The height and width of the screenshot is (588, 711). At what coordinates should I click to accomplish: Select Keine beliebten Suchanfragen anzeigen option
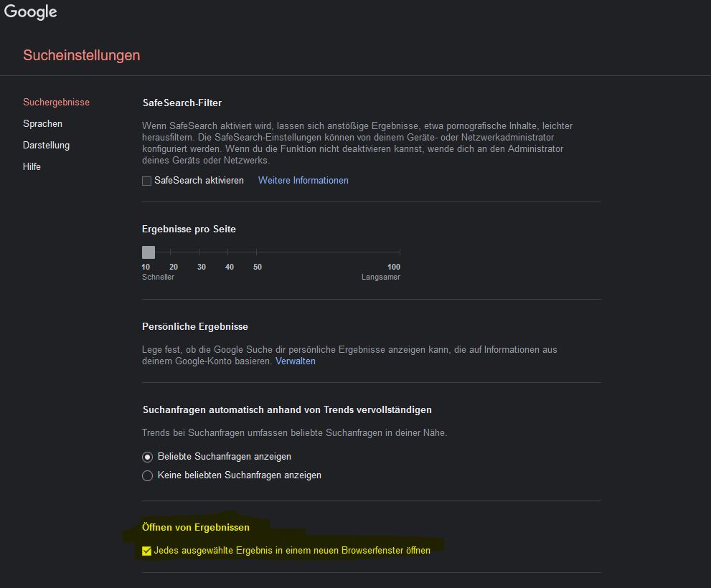pos(147,475)
